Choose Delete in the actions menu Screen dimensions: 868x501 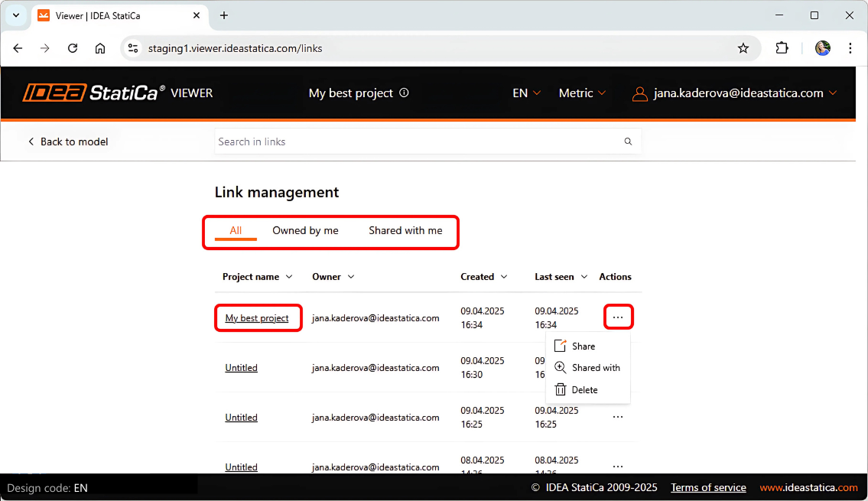click(584, 390)
